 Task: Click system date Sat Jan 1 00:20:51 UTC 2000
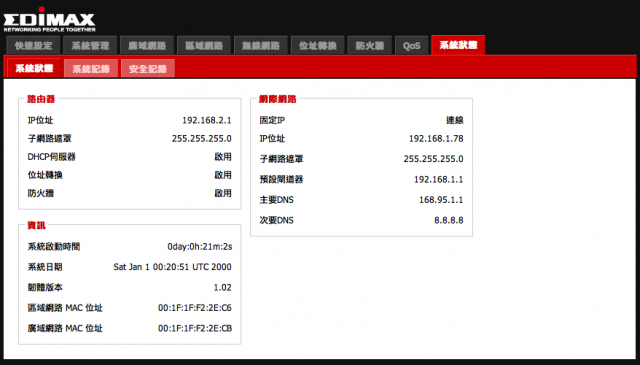point(172,267)
